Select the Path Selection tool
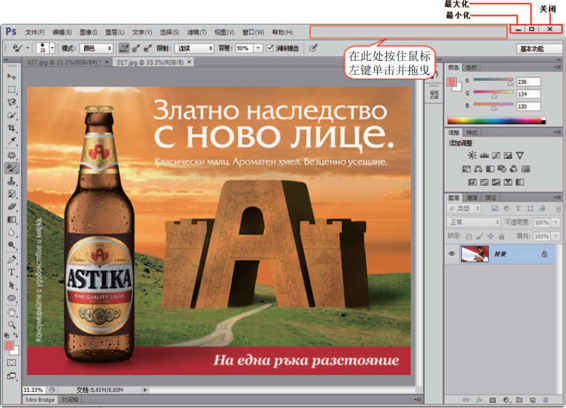 click(x=12, y=285)
